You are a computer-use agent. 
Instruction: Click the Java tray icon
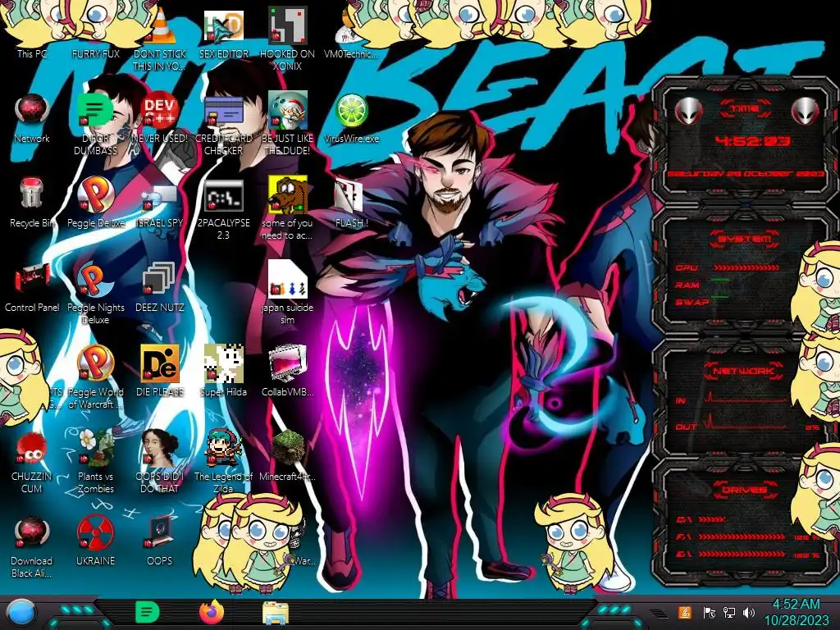coord(685,612)
